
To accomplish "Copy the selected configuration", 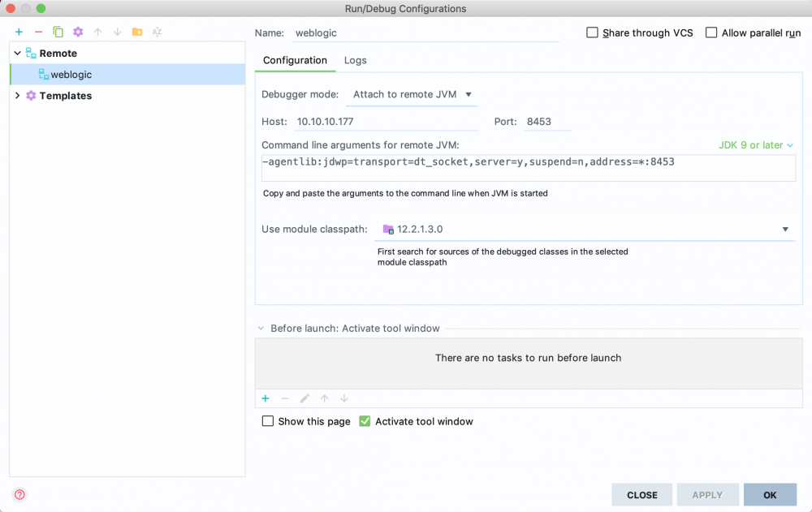I will [58, 32].
